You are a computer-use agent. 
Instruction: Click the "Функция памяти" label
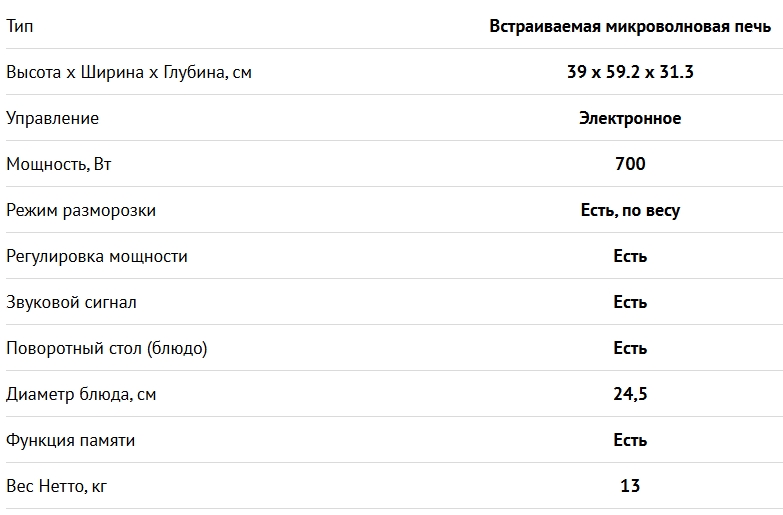tap(70, 440)
